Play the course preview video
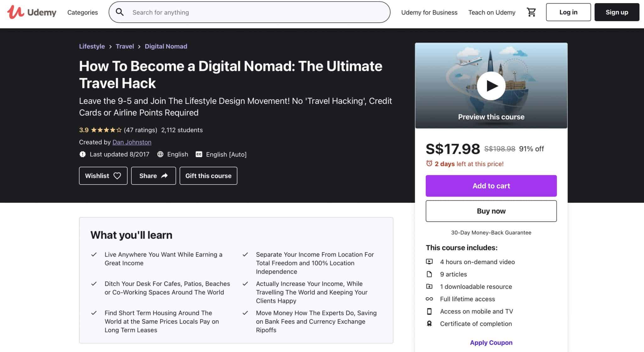Screen dimensions: 644x352 point(491,86)
